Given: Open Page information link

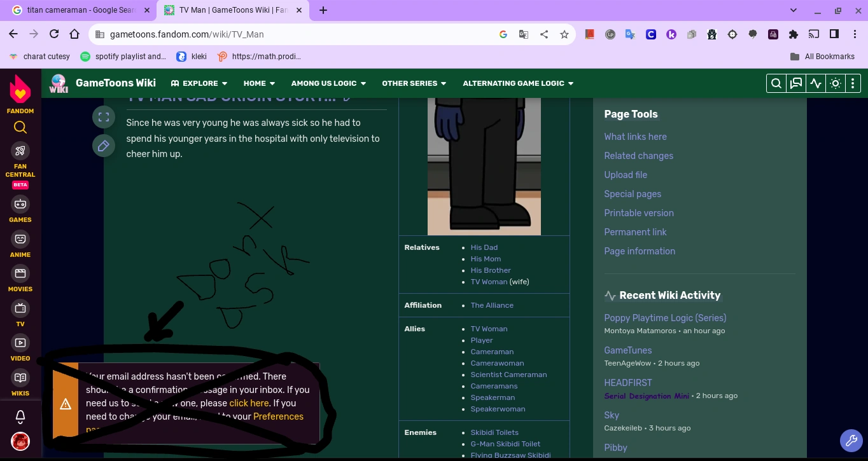Looking at the screenshot, I should point(640,251).
